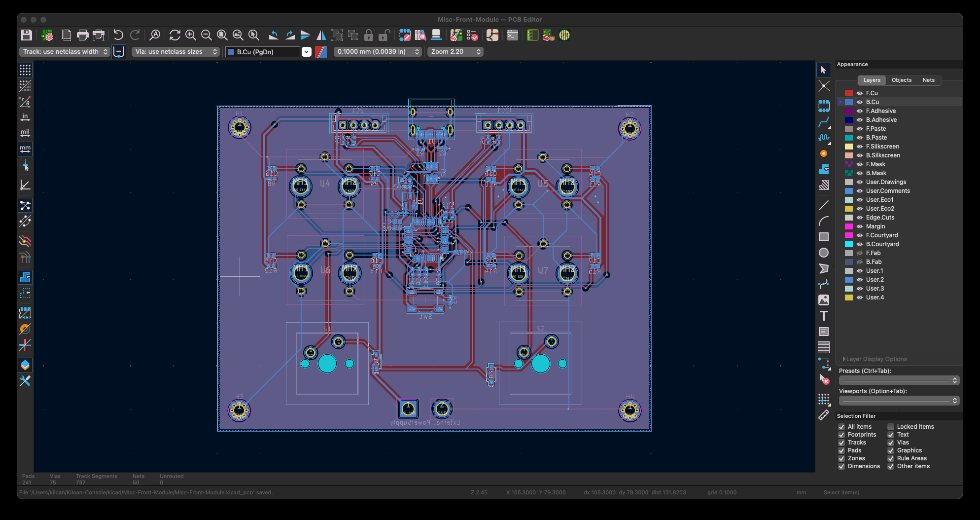Select the Add text tool
The width and height of the screenshot is (980, 520).
823,316
